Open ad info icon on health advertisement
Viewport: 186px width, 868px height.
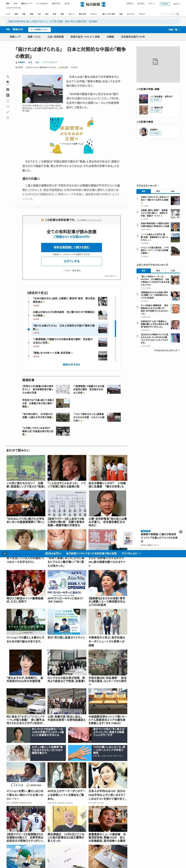92,119
